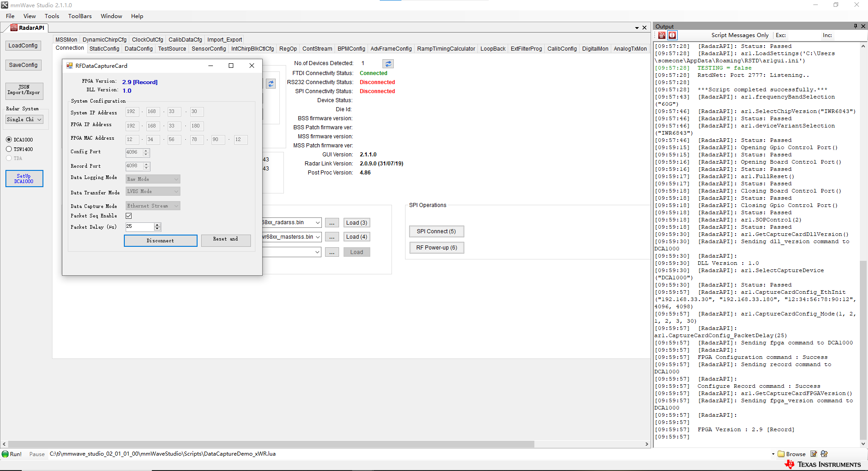
Task: Open the ToolBars menu
Action: point(80,16)
